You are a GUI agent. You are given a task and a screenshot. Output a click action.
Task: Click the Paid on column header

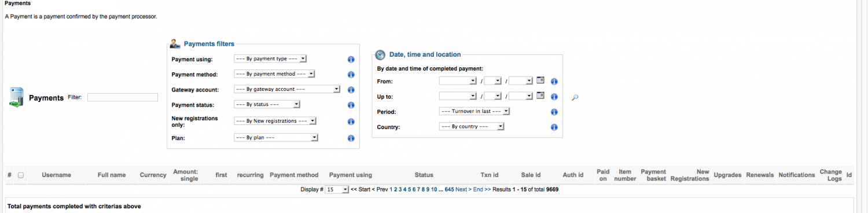point(603,175)
